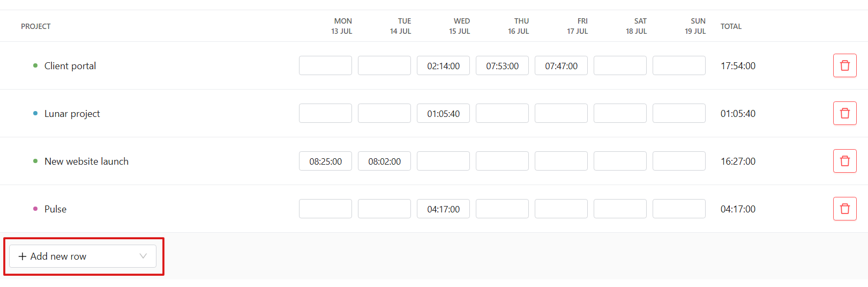The width and height of the screenshot is (868, 287).
Task: Open the Lunar project entry
Action: pyautogui.click(x=72, y=114)
